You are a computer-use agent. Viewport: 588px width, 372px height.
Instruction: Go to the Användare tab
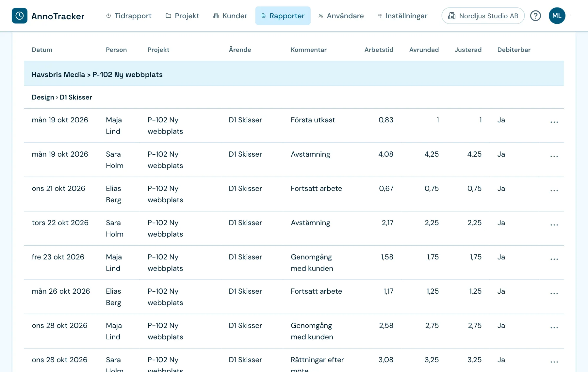pyautogui.click(x=341, y=16)
